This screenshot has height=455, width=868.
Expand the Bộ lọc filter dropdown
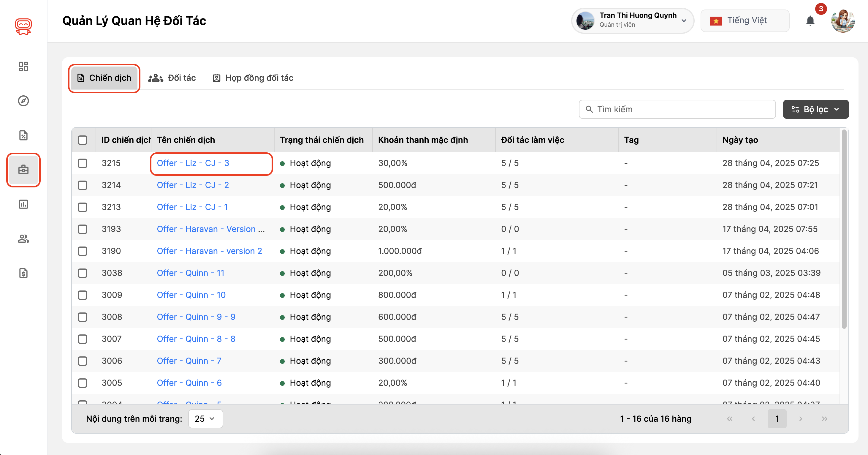click(815, 109)
